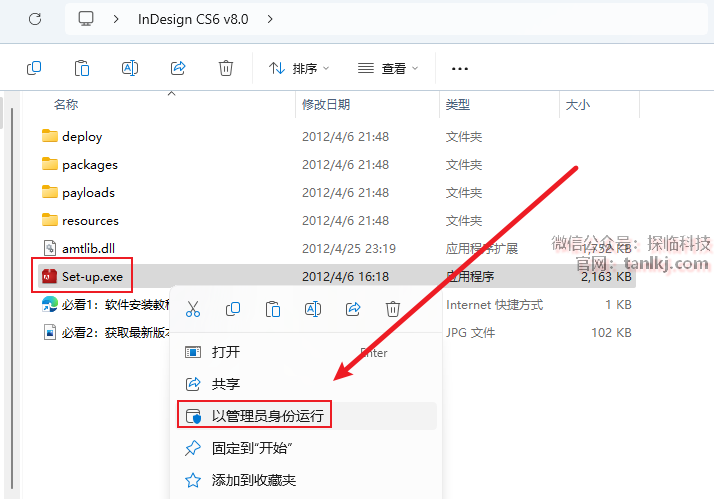The height and width of the screenshot is (499, 714).
Task: Select the packages folder
Action: tap(90, 165)
